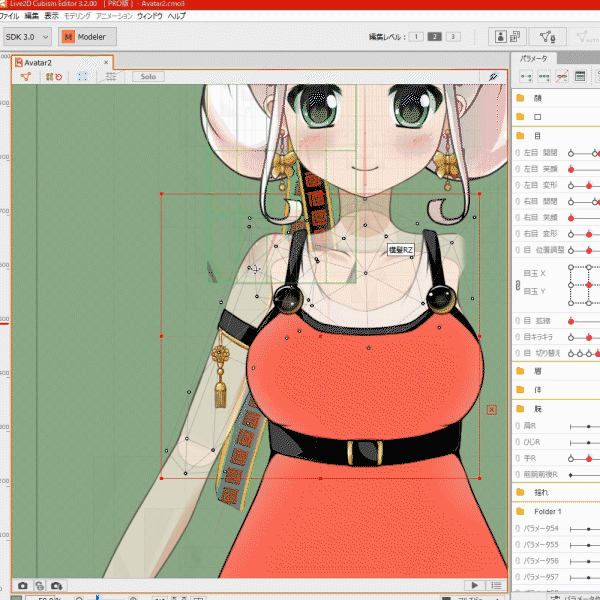Viewport: 600px width, 600px height.
Task: Collapse the 目 parameter folder
Action: (520, 135)
